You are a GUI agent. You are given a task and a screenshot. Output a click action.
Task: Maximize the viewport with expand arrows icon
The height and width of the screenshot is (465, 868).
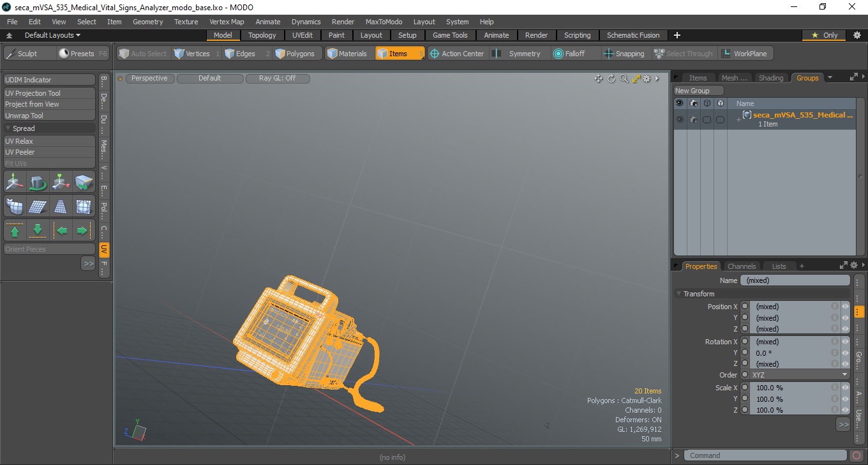point(636,79)
